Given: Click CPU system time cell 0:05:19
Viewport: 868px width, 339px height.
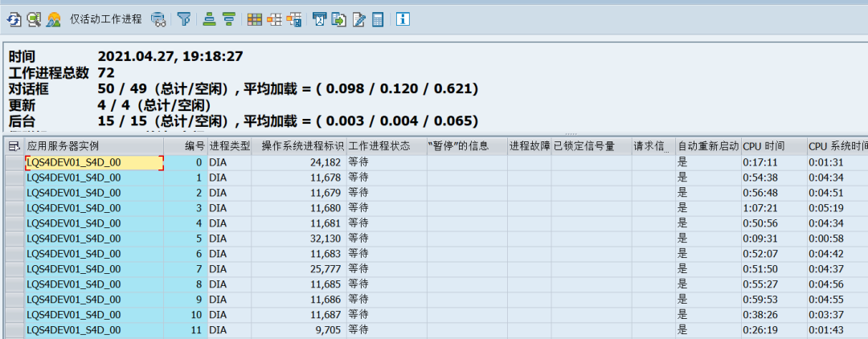Looking at the screenshot, I should coord(837,208).
